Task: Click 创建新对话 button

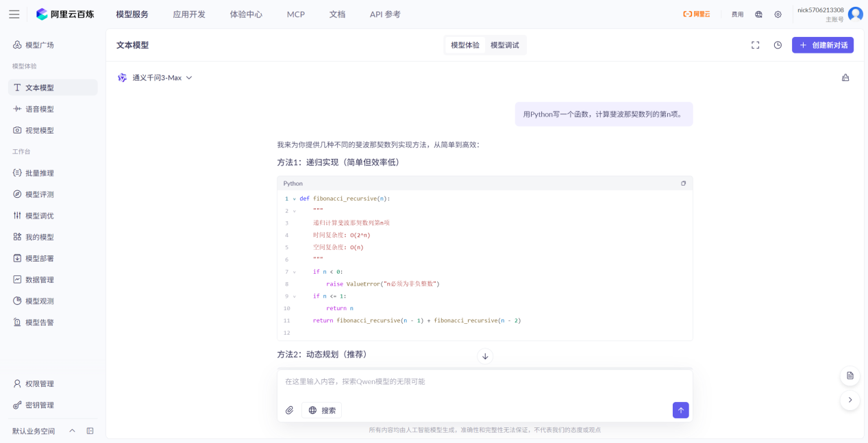Action: point(823,45)
